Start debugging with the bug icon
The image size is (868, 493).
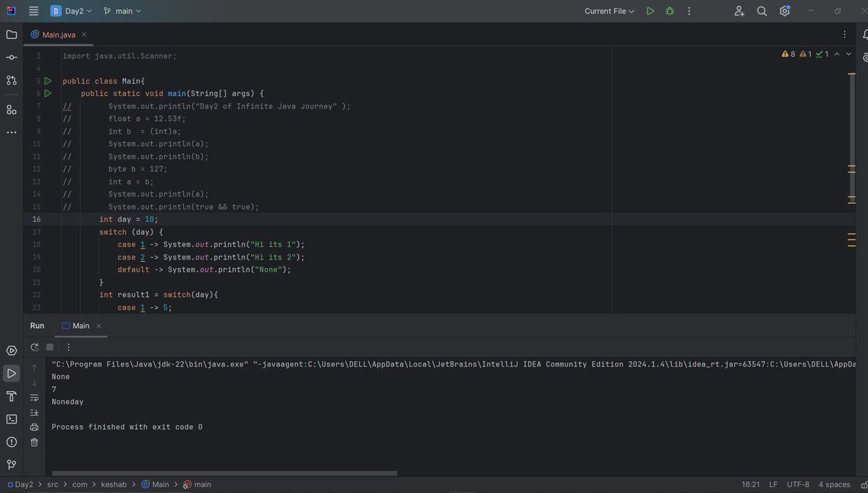(x=670, y=11)
